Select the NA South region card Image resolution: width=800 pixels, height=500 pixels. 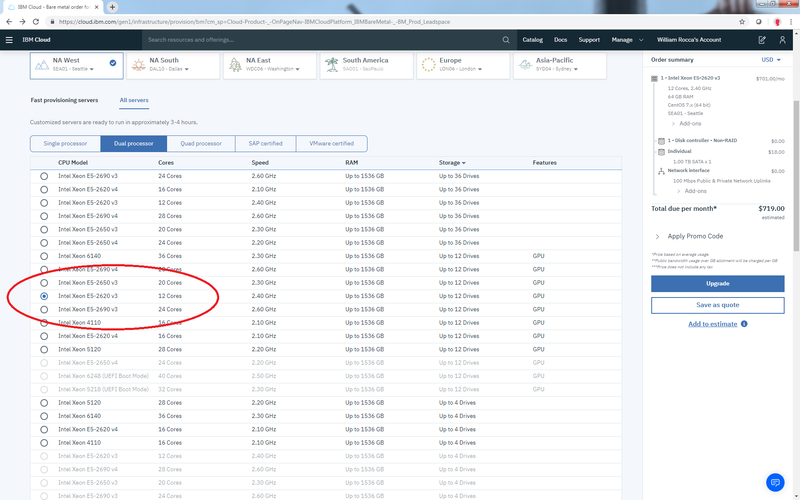coord(173,65)
